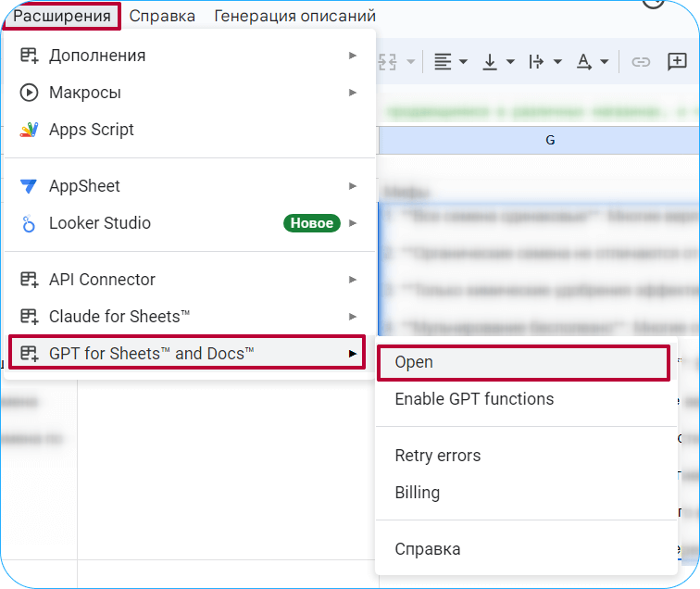
Task: Open the Расширения menu
Action: [x=62, y=16]
